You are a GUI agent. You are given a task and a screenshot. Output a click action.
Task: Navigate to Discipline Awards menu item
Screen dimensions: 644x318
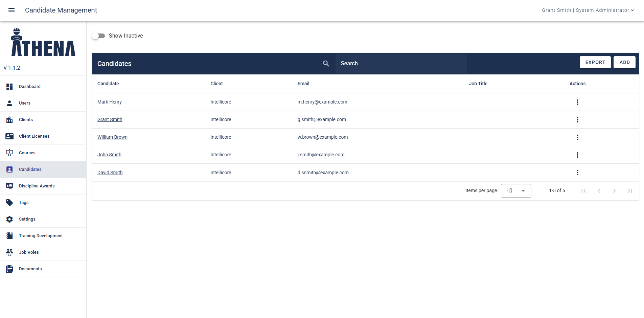(x=43, y=186)
